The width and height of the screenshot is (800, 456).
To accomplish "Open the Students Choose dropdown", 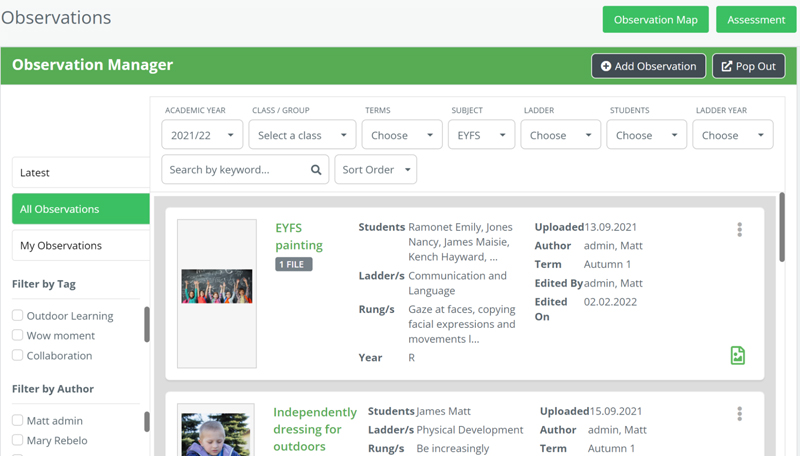I will pyautogui.click(x=646, y=135).
